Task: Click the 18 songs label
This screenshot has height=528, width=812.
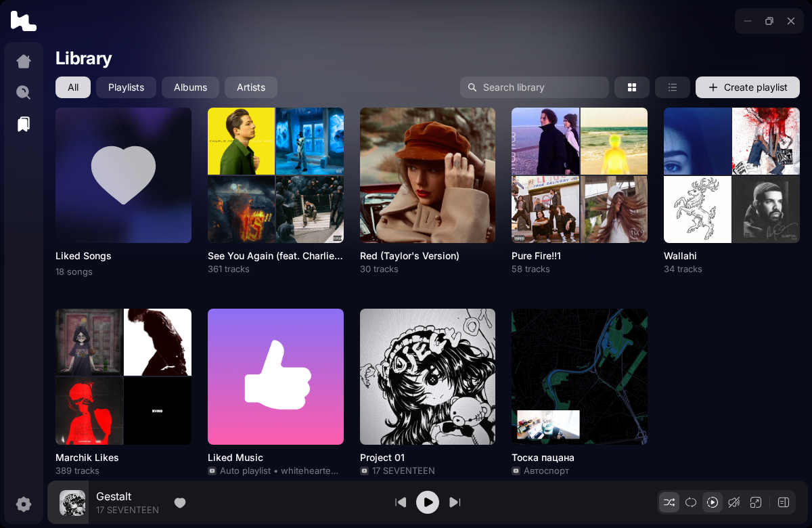Action: 74,271
